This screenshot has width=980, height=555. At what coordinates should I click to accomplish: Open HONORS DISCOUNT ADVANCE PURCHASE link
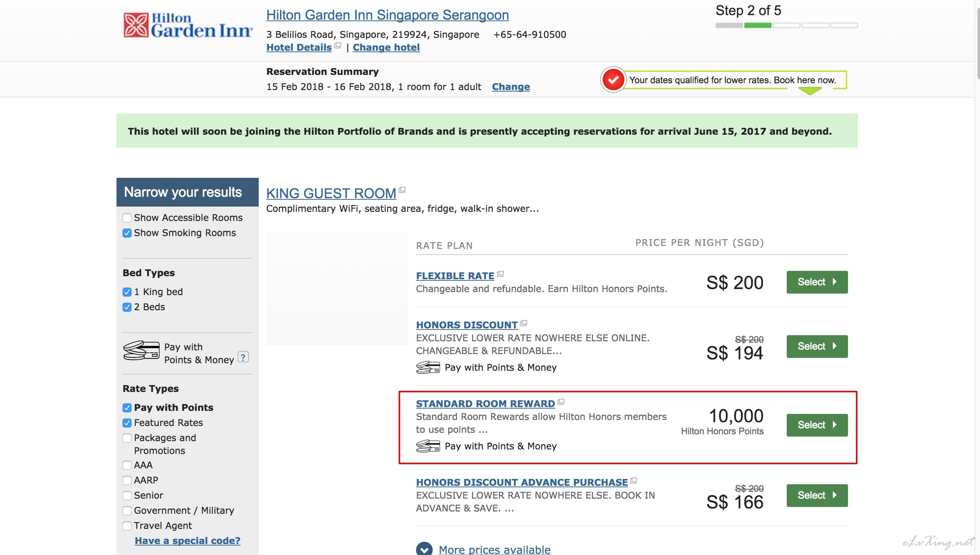pyautogui.click(x=522, y=482)
